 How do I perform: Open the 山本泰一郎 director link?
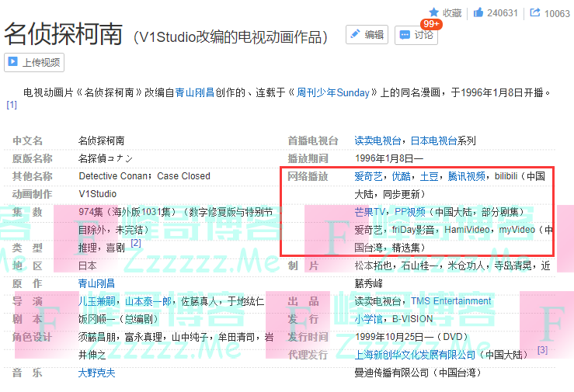point(148,301)
